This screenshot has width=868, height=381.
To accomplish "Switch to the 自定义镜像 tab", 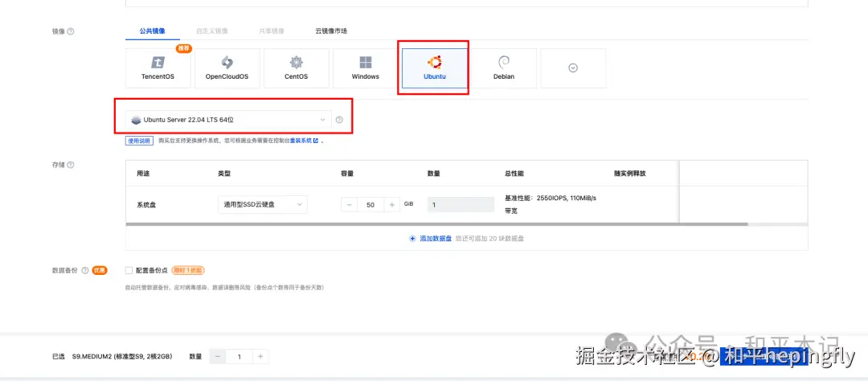I will tap(212, 31).
